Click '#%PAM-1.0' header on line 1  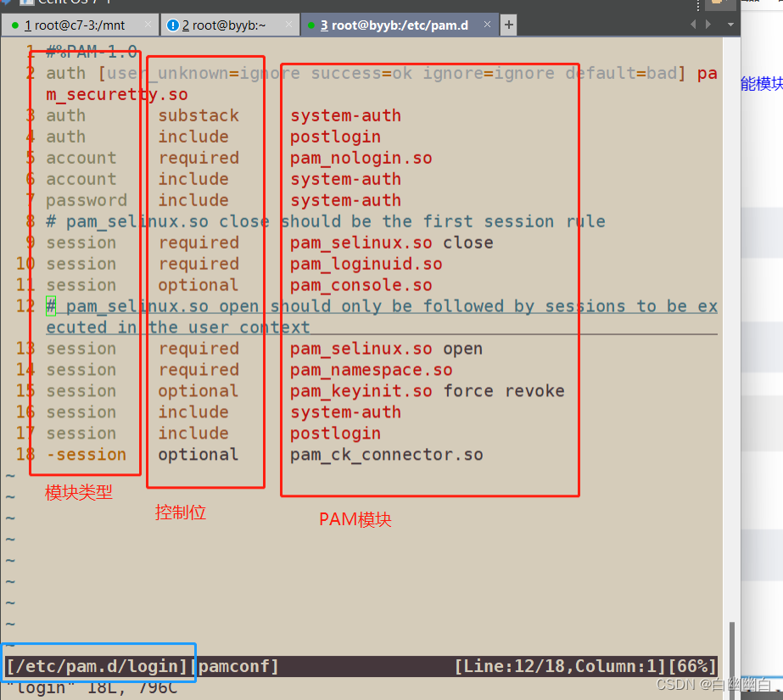[x=92, y=52]
